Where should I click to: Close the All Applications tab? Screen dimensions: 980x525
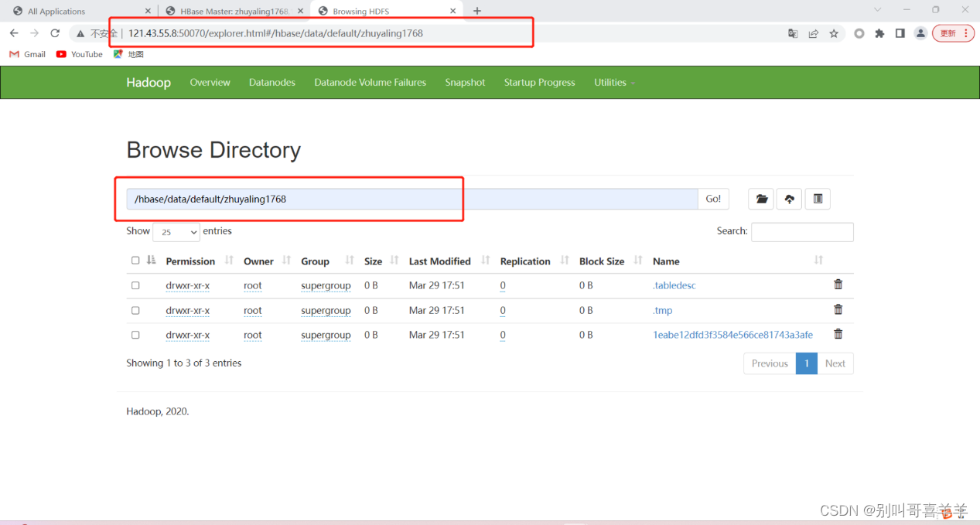click(149, 11)
